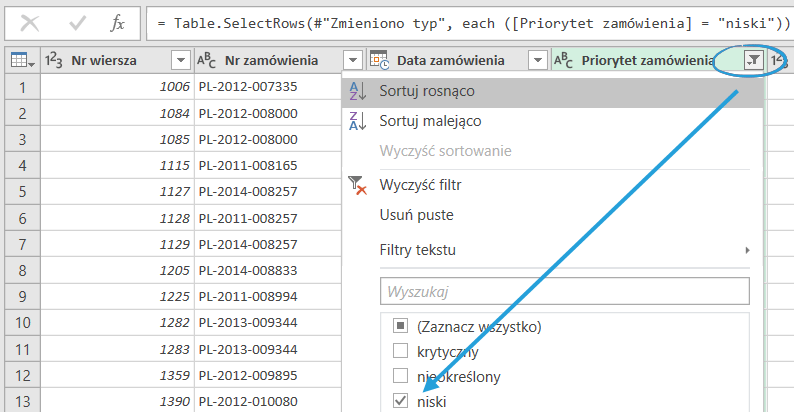The width and height of the screenshot is (794, 412).
Task: Choose Sortuj malejąco from the menu
Action: (430, 121)
